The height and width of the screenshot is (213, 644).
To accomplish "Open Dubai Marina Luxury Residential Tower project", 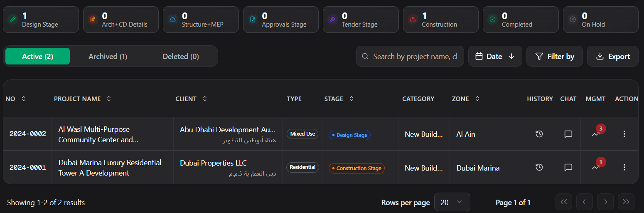I will coord(110,168).
